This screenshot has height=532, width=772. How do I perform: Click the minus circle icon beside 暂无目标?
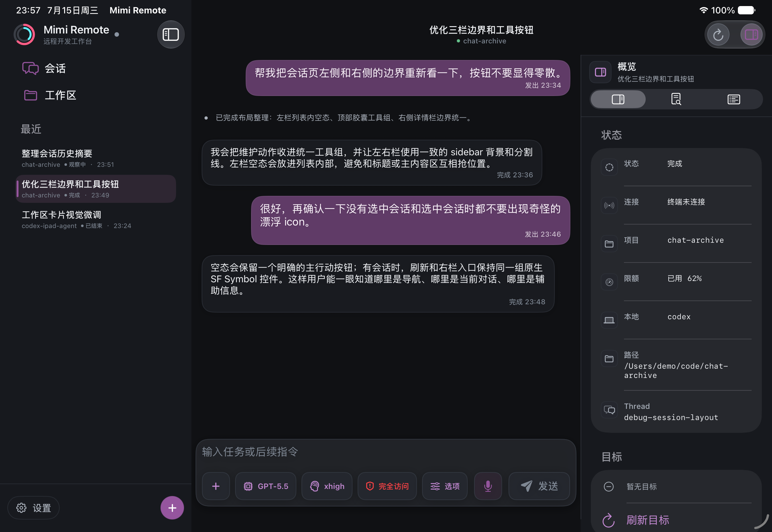[609, 487]
